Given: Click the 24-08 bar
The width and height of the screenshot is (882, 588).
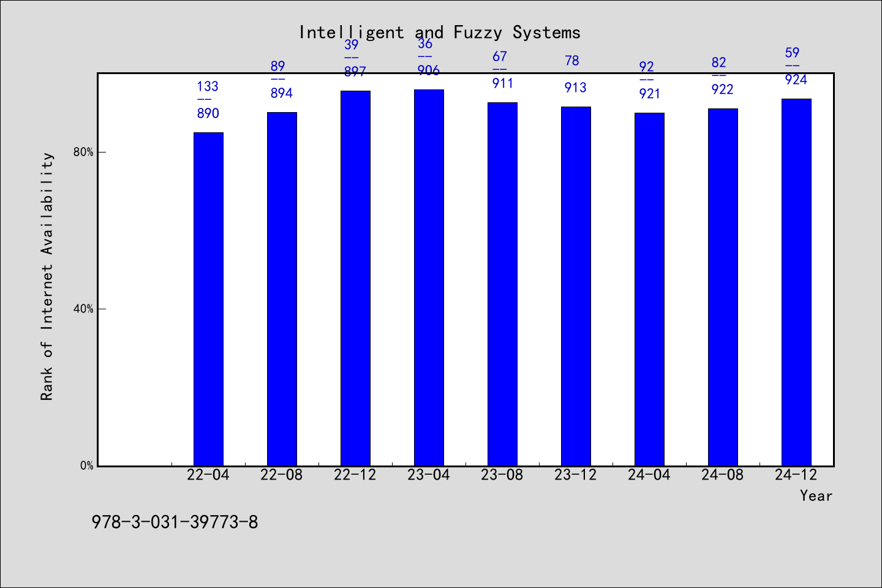Looking at the screenshot, I should (723, 287).
